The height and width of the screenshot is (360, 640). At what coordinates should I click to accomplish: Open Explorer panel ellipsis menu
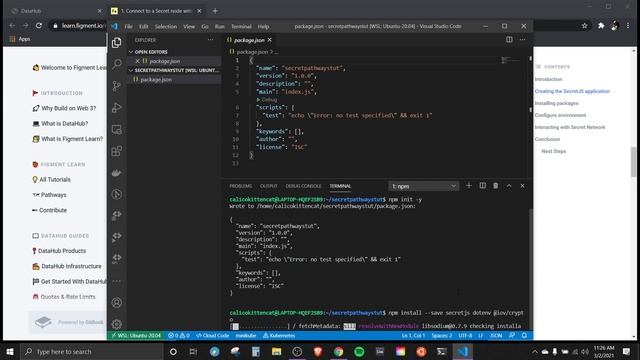211,40
